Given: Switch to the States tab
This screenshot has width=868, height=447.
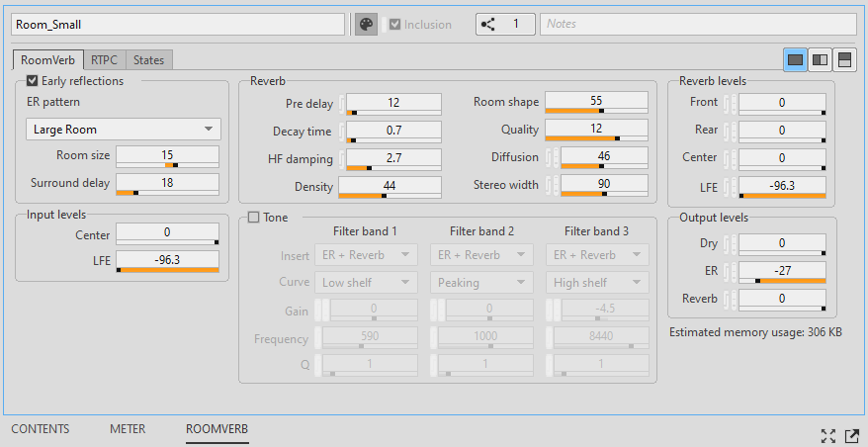Looking at the screenshot, I should click(x=148, y=60).
